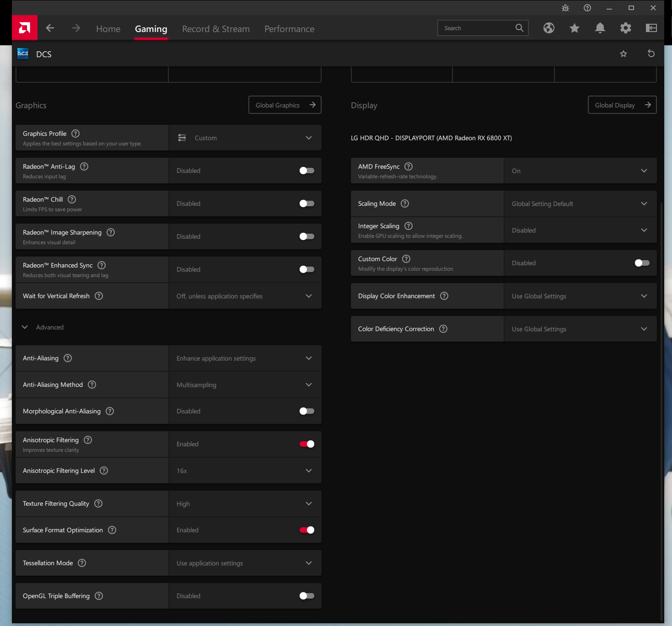Collapse the Advanced section

coord(43,327)
